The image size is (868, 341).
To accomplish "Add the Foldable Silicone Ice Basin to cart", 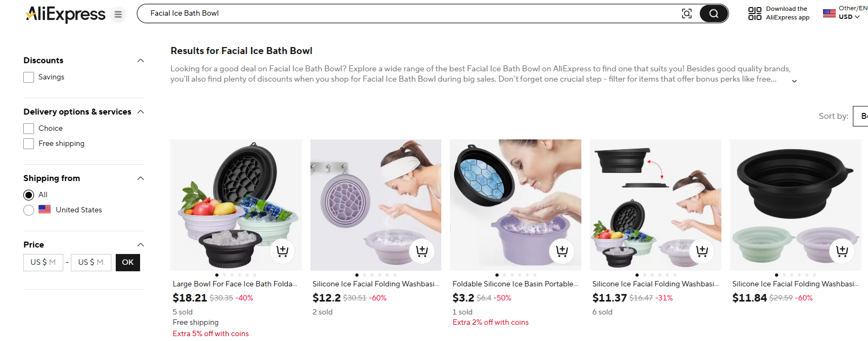I will [x=561, y=251].
